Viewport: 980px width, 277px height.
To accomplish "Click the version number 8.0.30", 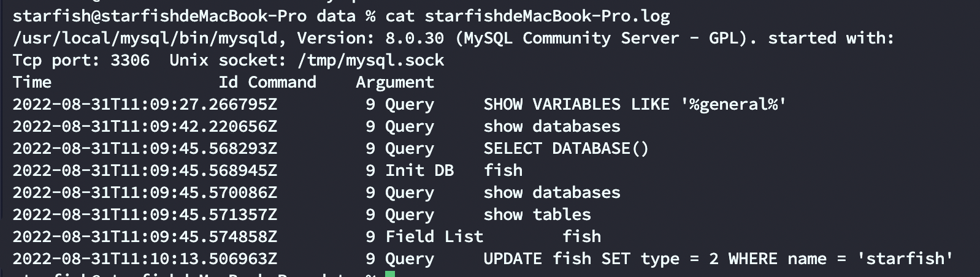I will (x=414, y=38).
